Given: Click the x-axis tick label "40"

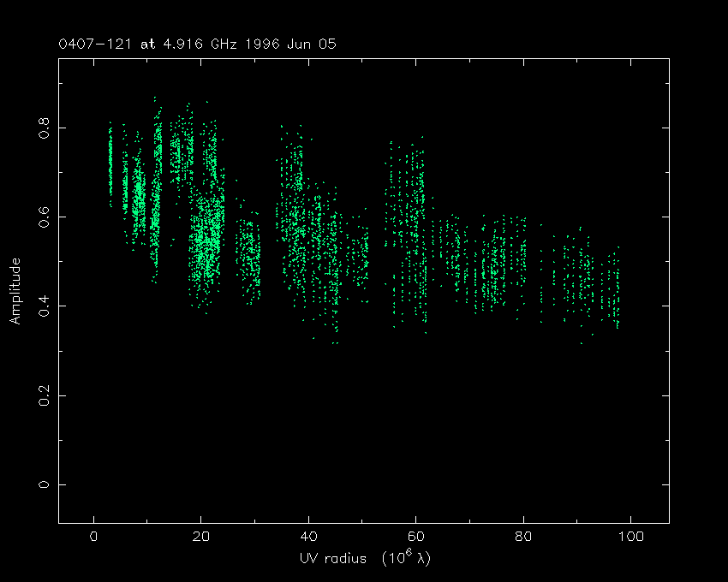Looking at the screenshot, I should click(x=308, y=537).
